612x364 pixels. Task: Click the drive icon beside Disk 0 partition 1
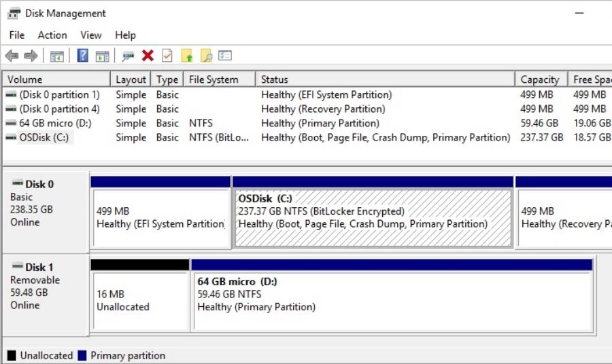coord(11,94)
